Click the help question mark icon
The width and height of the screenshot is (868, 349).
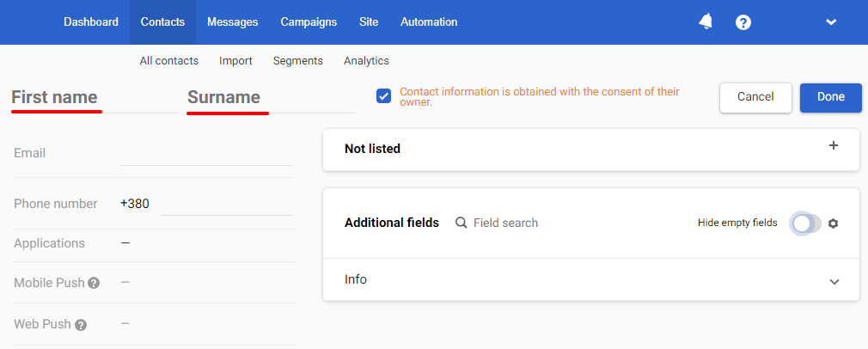pos(743,22)
